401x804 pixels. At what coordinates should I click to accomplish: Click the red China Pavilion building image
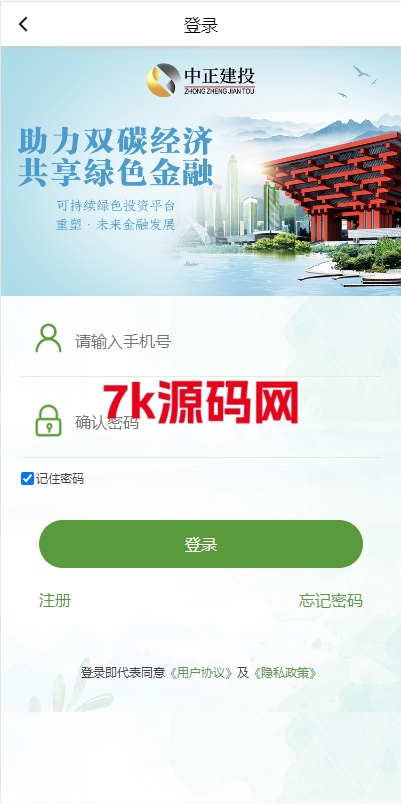coord(332,188)
